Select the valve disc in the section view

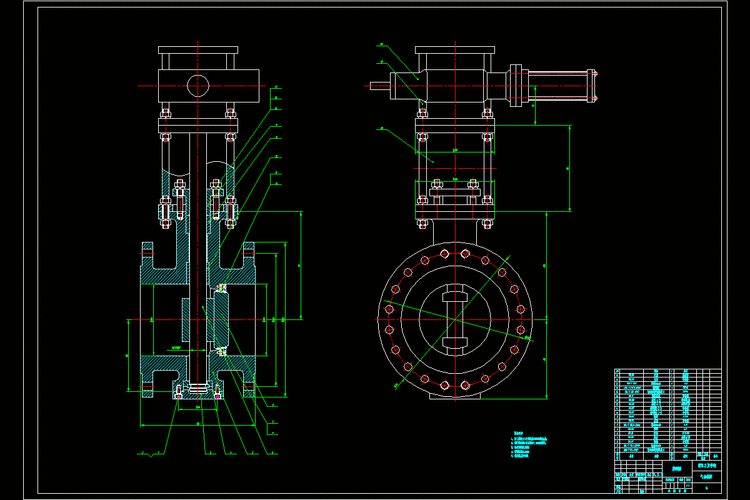click(220, 320)
